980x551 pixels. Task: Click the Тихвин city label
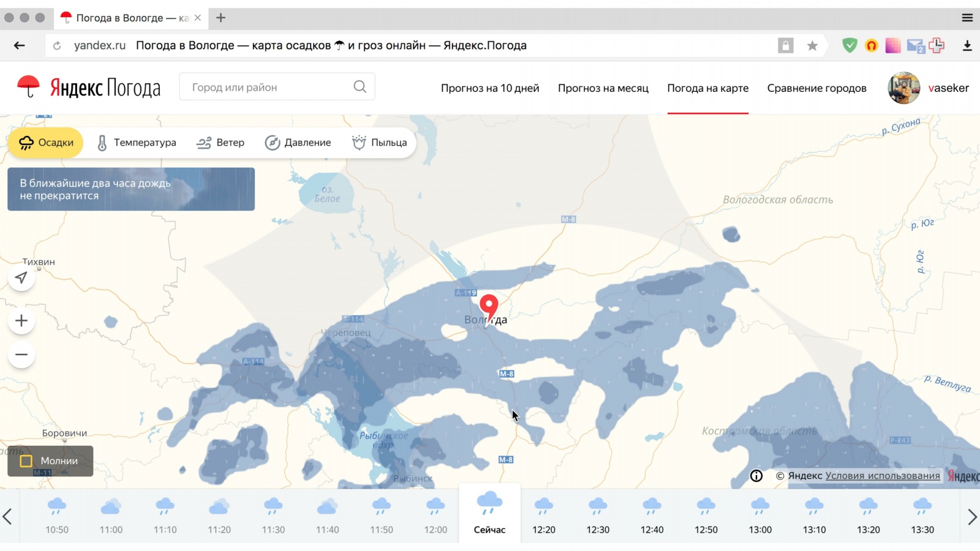coord(39,261)
